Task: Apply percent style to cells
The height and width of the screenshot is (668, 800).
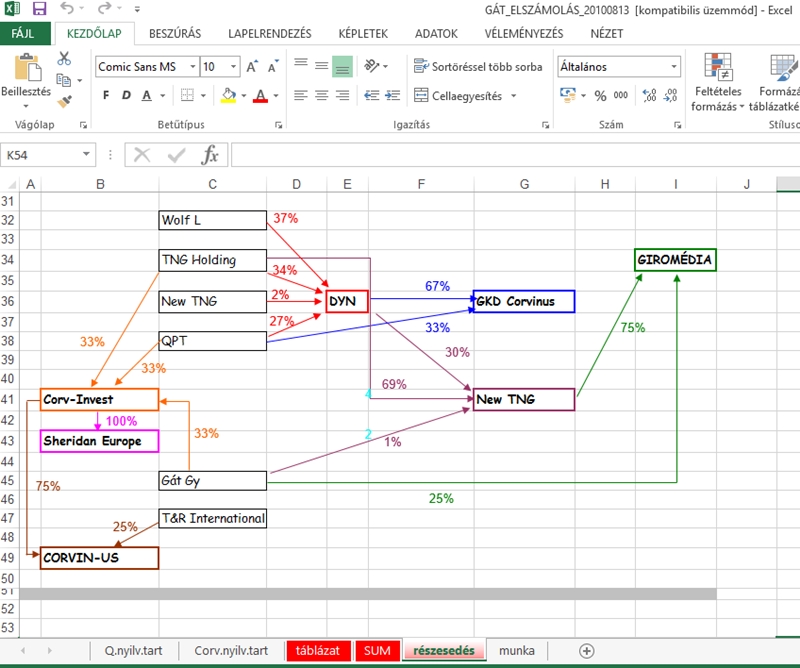Action: [x=601, y=95]
